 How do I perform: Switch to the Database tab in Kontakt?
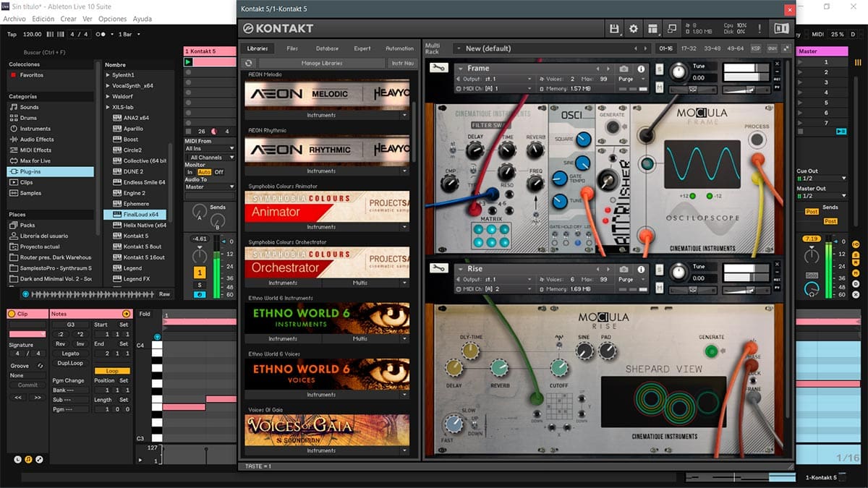327,48
